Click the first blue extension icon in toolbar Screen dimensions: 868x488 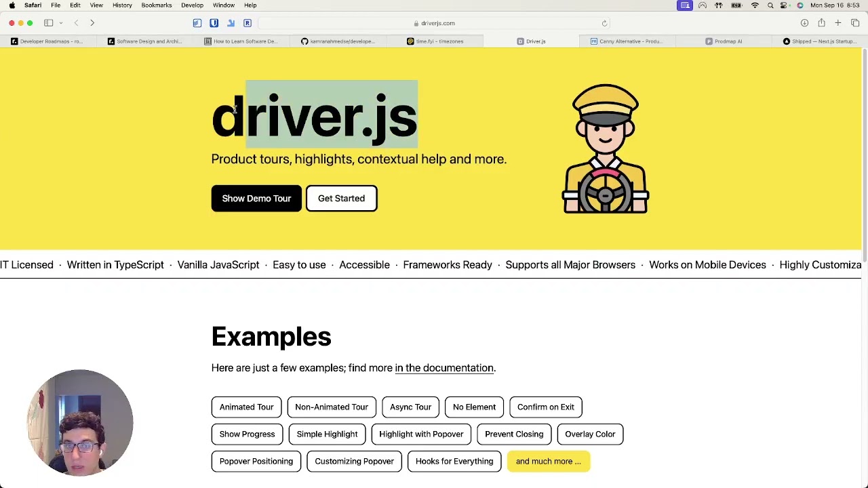coord(197,23)
